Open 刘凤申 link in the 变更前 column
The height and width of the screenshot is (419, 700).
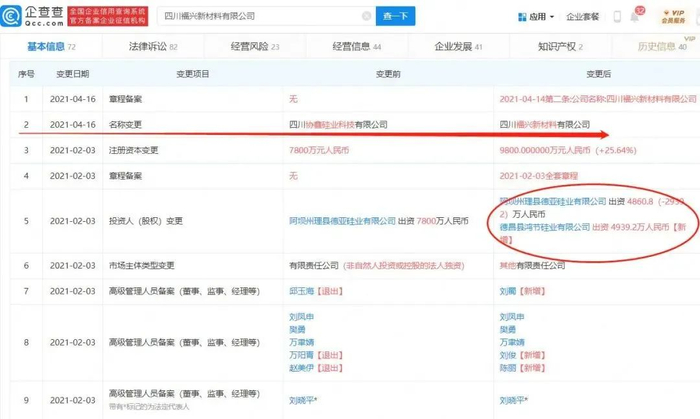302,317
